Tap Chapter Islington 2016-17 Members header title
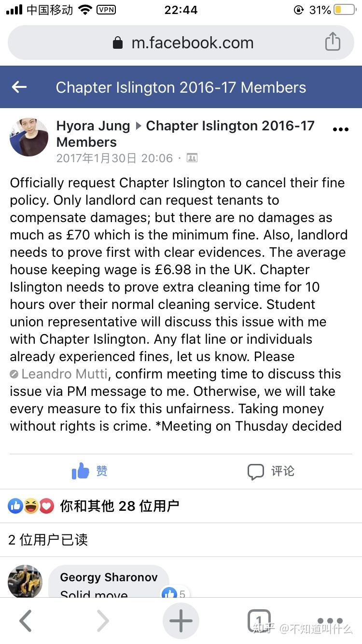362x644 pixels. pyautogui.click(x=181, y=87)
